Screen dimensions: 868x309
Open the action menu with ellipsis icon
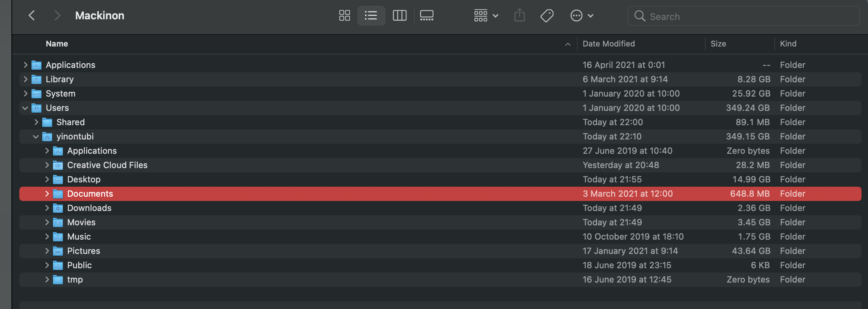(581, 15)
